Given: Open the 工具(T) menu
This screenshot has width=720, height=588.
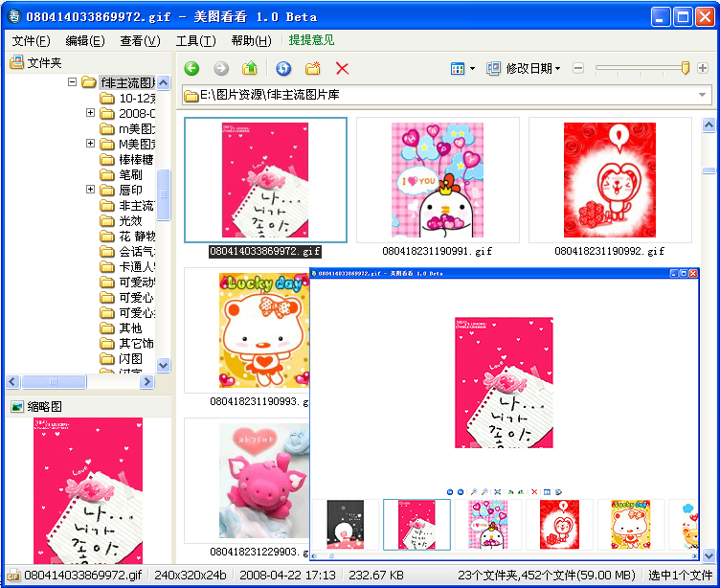Looking at the screenshot, I should click(195, 41).
